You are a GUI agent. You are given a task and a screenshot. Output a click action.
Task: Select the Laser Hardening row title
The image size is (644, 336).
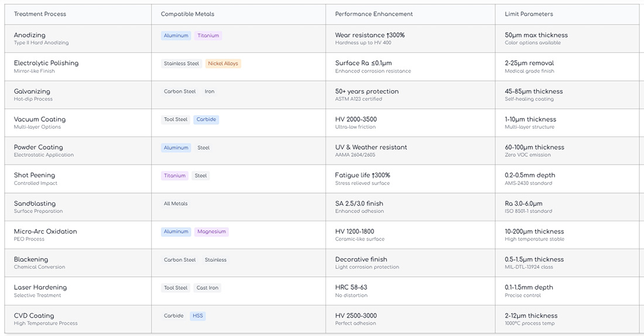pos(40,287)
